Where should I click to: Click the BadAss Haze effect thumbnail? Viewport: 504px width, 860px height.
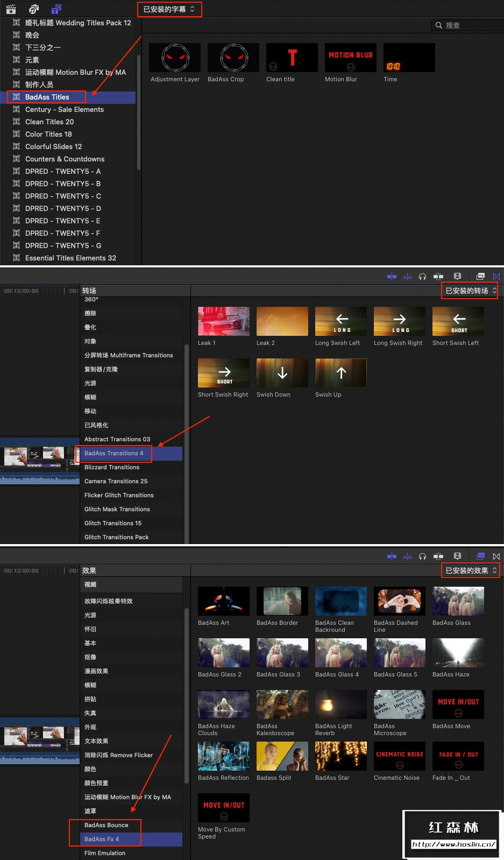[458, 653]
